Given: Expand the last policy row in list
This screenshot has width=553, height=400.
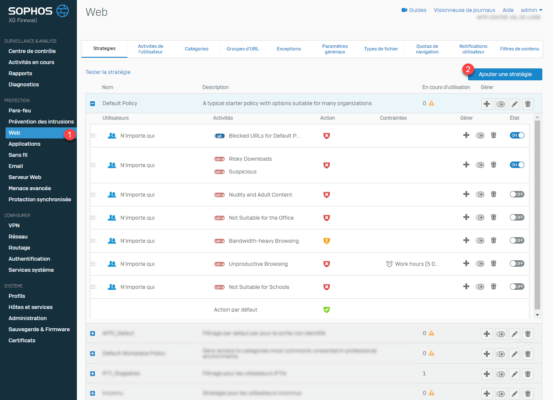Looking at the screenshot, I should coord(92,393).
